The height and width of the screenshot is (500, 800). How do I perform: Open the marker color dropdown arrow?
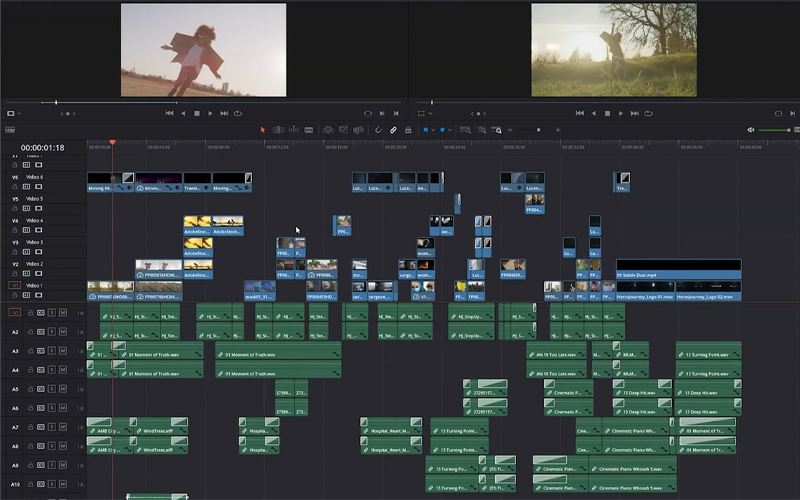coord(450,130)
